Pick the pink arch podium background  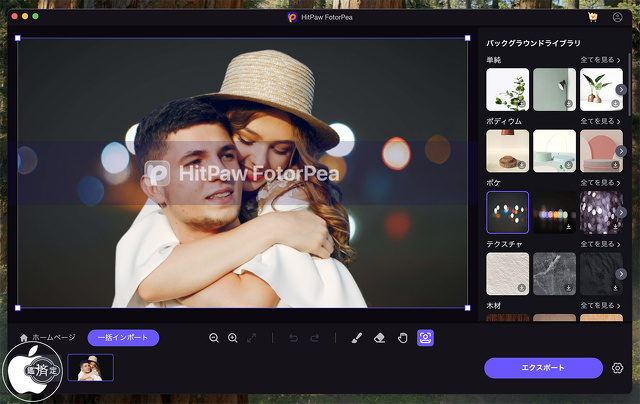click(x=601, y=150)
